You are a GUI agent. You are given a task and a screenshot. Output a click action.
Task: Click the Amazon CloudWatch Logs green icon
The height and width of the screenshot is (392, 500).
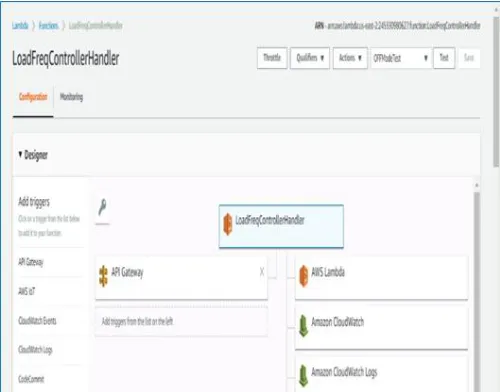(x=303, y=376)
